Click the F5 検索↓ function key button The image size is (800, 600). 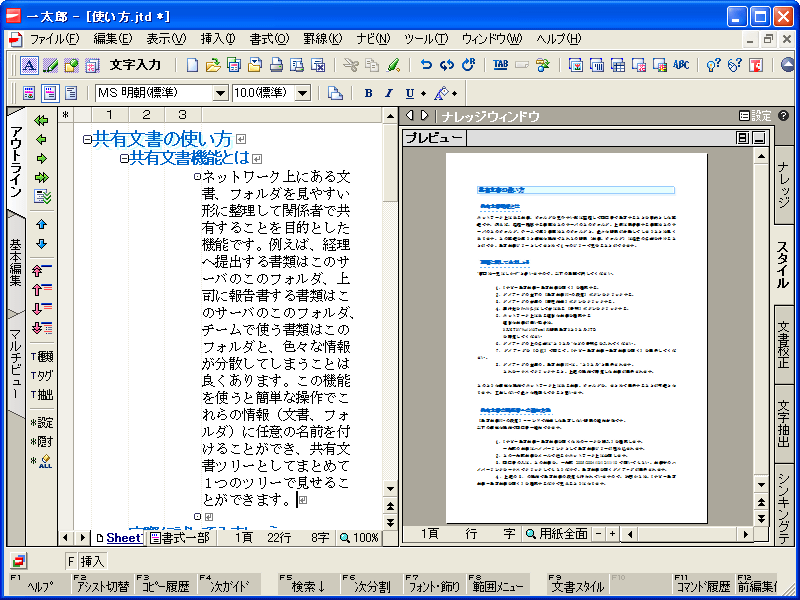309,584
